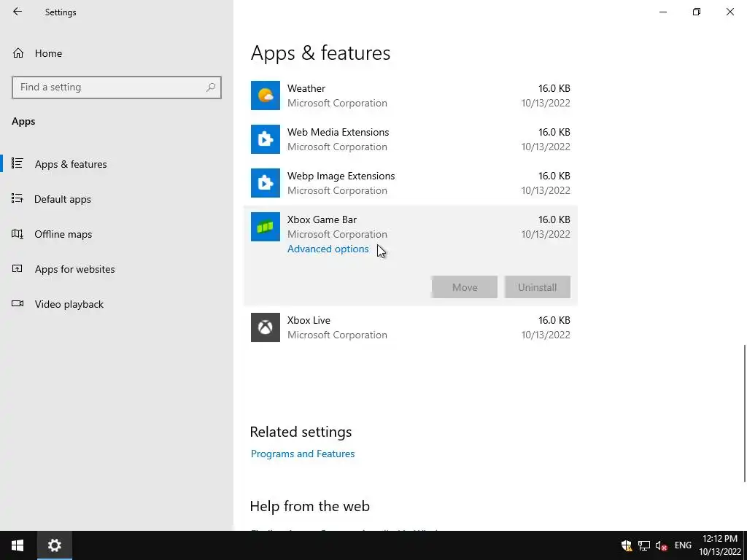Image resolution: width=747 pixels, height=560 pixels.
Task: Restore down the Settings window
Action: (697, 12)
